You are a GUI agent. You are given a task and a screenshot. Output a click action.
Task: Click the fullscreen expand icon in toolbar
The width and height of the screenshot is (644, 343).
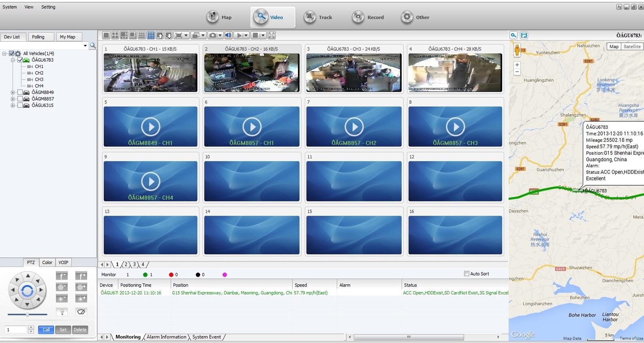click(272, 35)
